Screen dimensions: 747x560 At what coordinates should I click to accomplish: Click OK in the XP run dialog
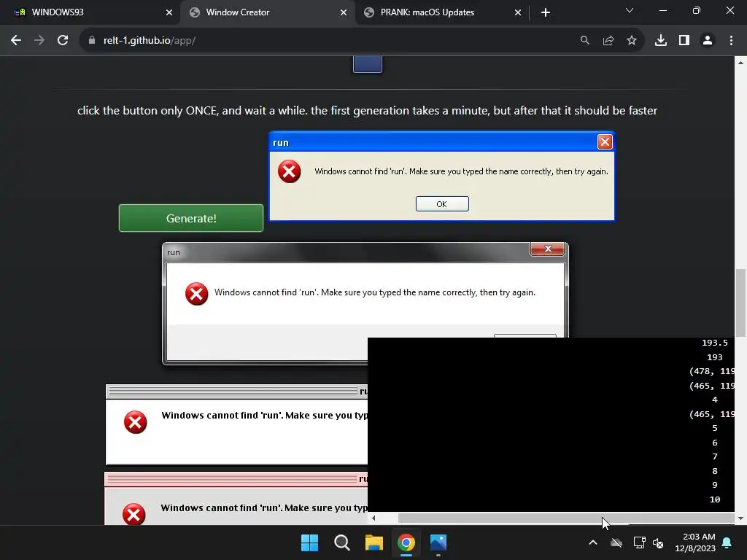point(442,204)
